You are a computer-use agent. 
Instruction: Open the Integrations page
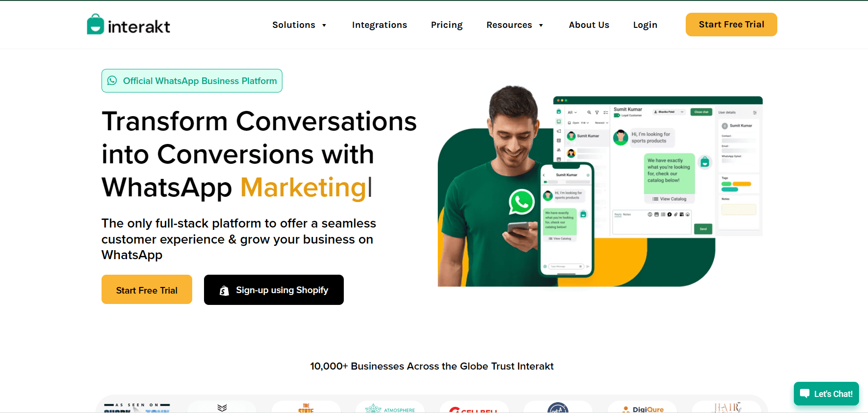(x=379, y=25)
